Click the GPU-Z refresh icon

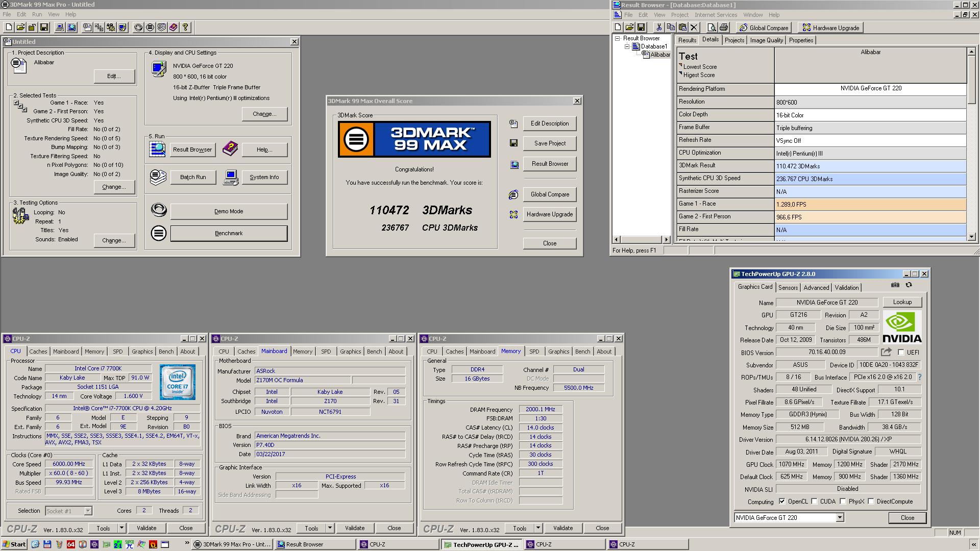tap(909, 285)
